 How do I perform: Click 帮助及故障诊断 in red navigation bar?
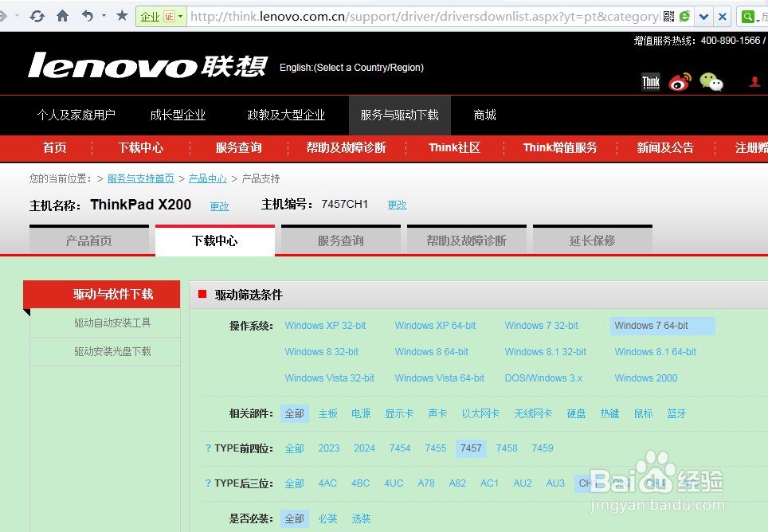click(347, 148)
